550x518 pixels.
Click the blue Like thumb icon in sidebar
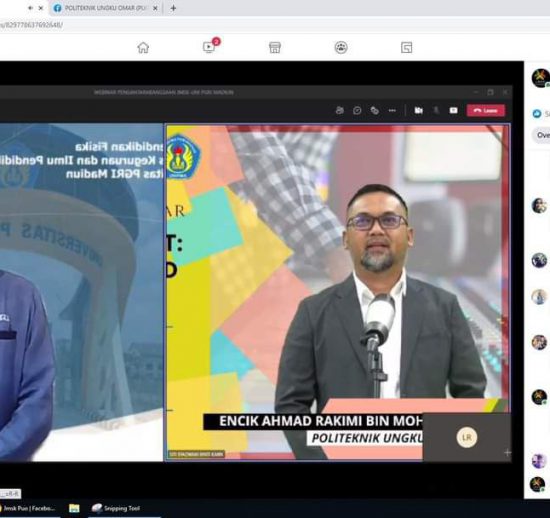pos(537,113)
